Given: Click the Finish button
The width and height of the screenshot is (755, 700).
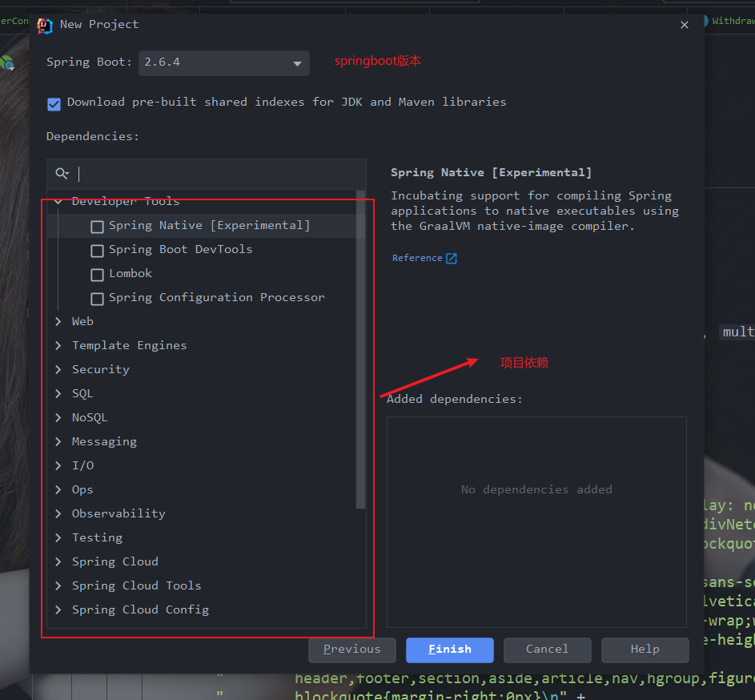Looking at the screenshot, I should pyautogui.click(x=450, y=650).
